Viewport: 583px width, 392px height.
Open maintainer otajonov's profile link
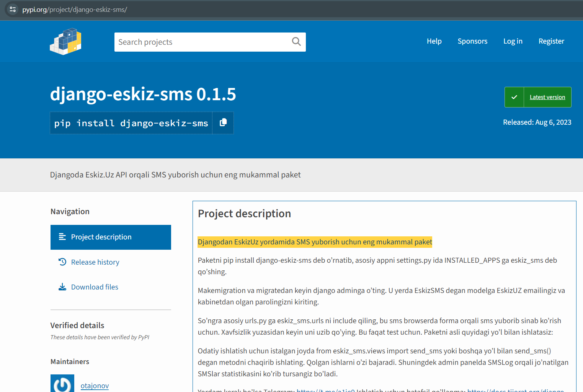coord(95,385)
